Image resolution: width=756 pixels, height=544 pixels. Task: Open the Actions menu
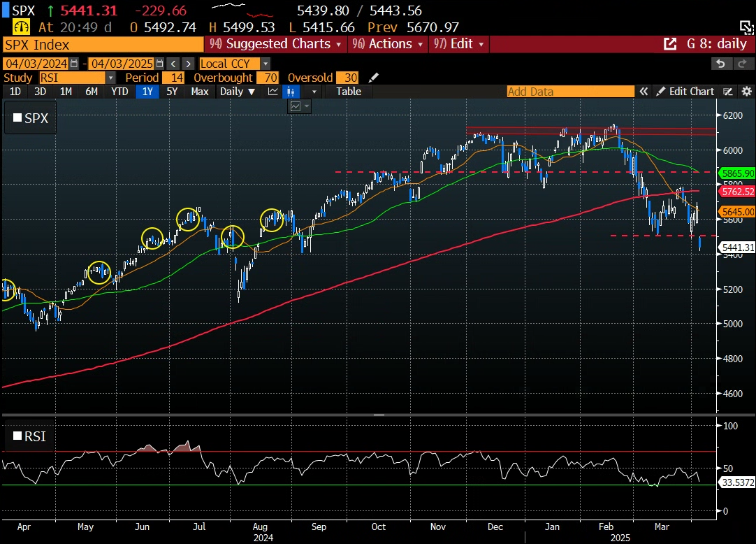[387, 44]
